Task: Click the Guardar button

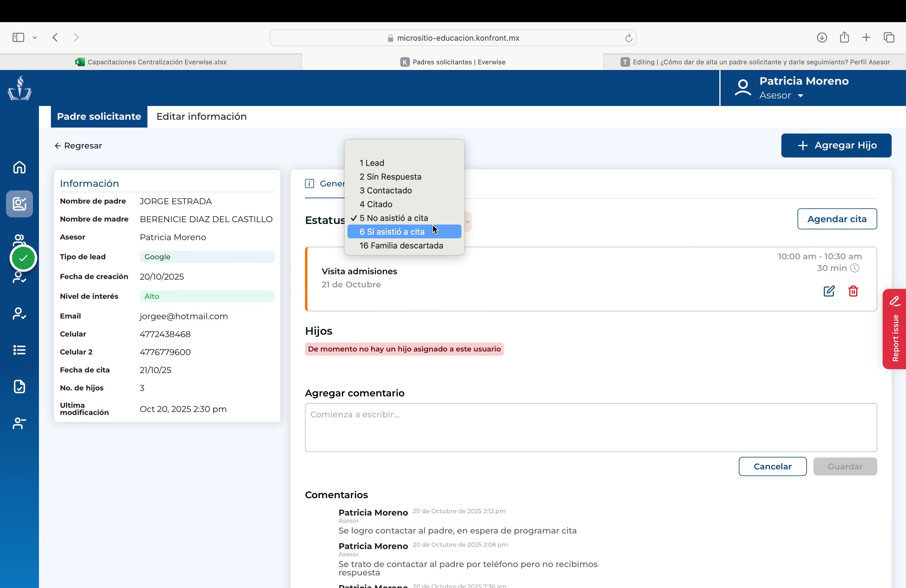Action: 845,466
